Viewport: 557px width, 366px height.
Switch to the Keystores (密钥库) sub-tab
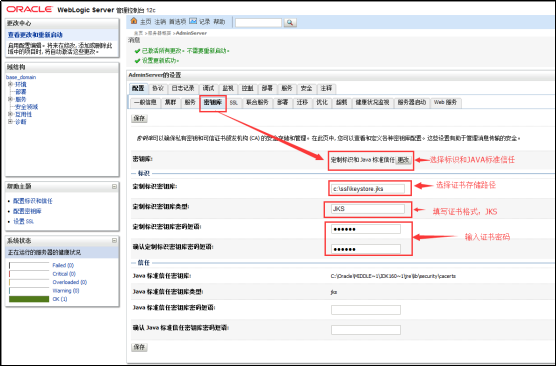pos(213,102)
